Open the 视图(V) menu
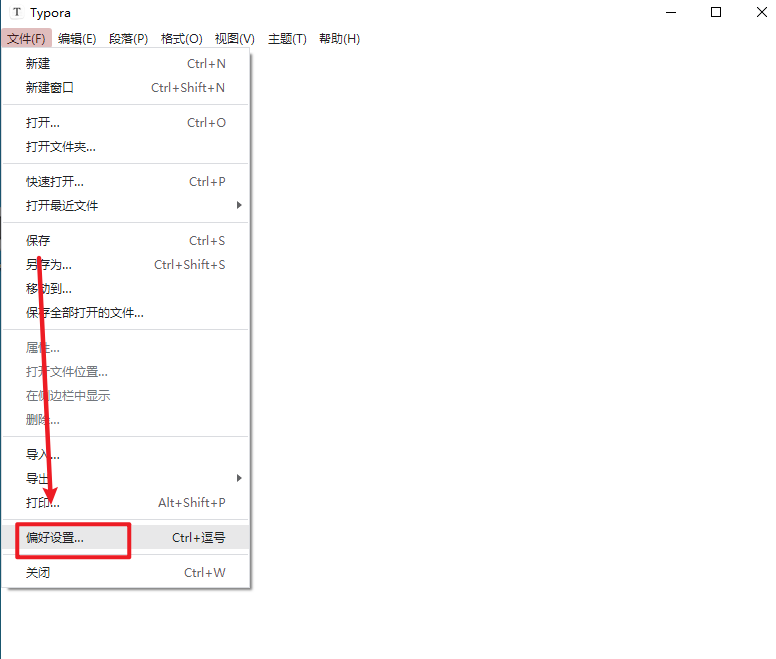The image size is (776, 659). [x=234, y=39]
